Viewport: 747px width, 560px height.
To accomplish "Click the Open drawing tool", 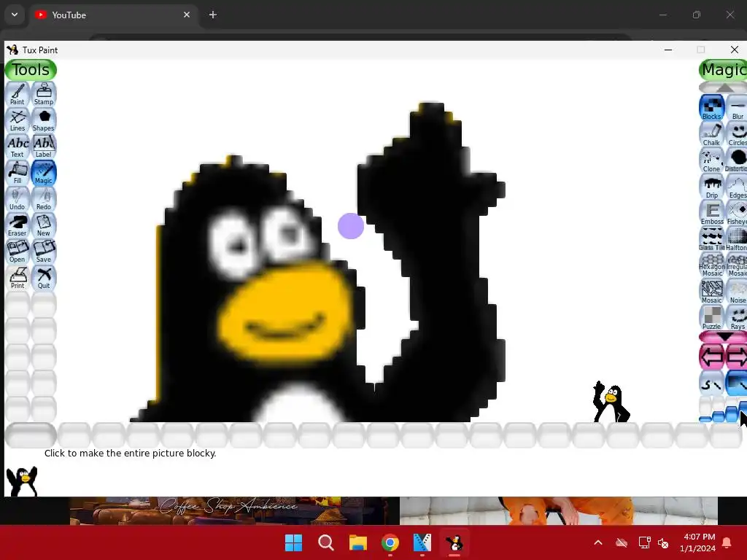I will tap(18, 251).
